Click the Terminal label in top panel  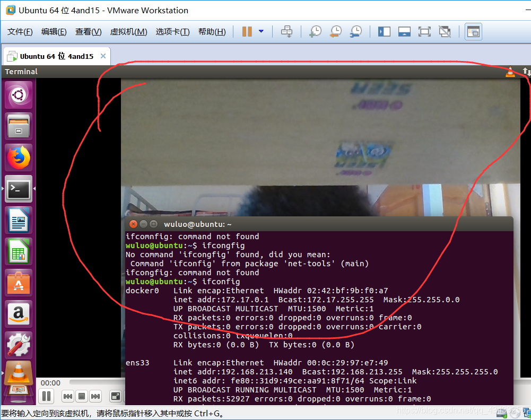(21, 72)
